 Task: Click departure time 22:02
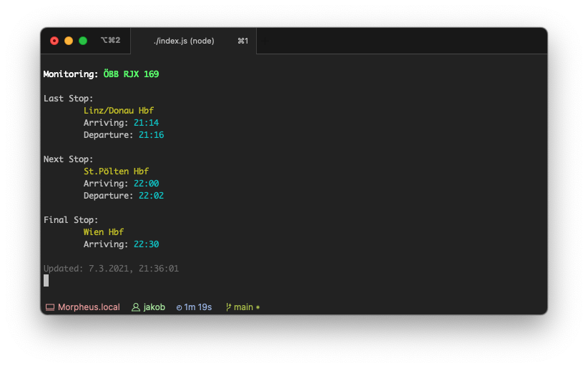152,196
